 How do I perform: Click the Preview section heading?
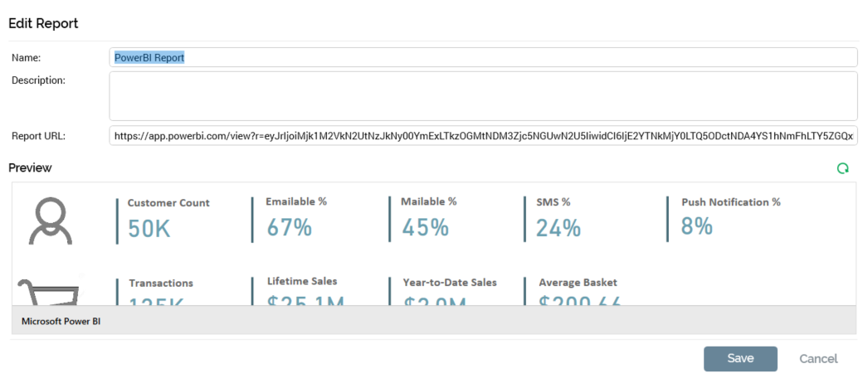(30, 168)
